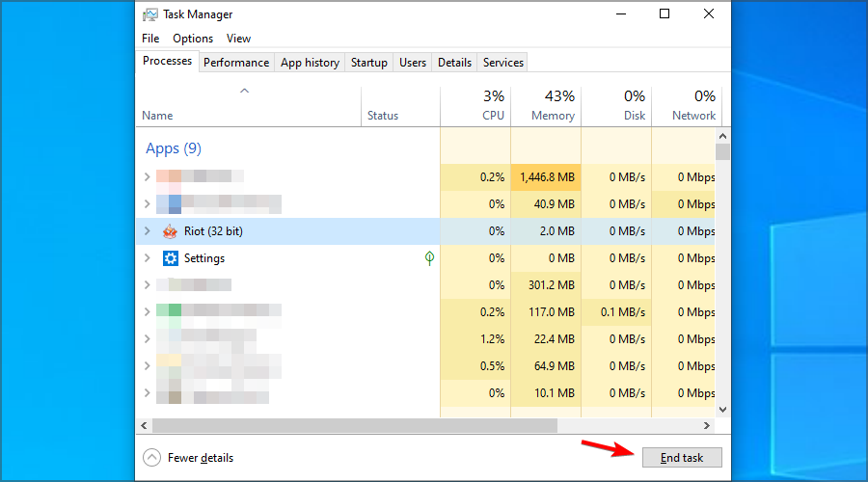Screen dimensions: 868x482
Task: Click the 2.0 MB memory cell
Action: [546, 231]
